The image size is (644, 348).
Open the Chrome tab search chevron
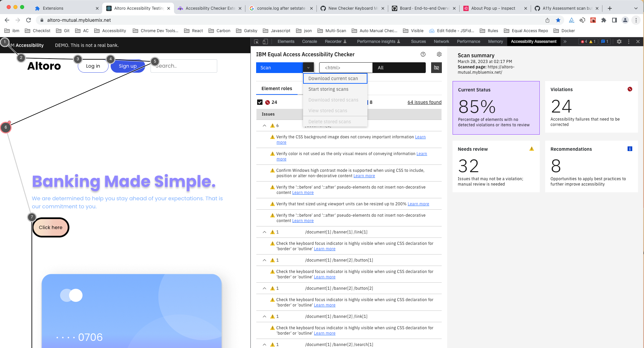(x=636, y=8)
